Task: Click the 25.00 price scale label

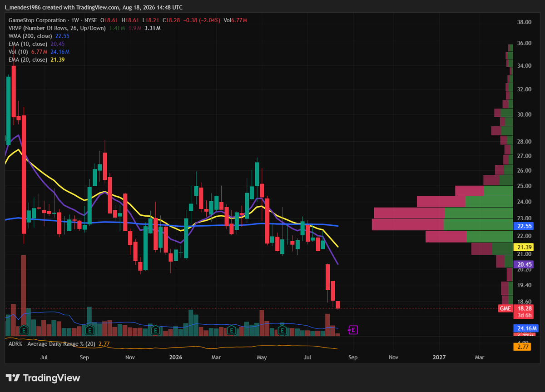Action: 525,186
